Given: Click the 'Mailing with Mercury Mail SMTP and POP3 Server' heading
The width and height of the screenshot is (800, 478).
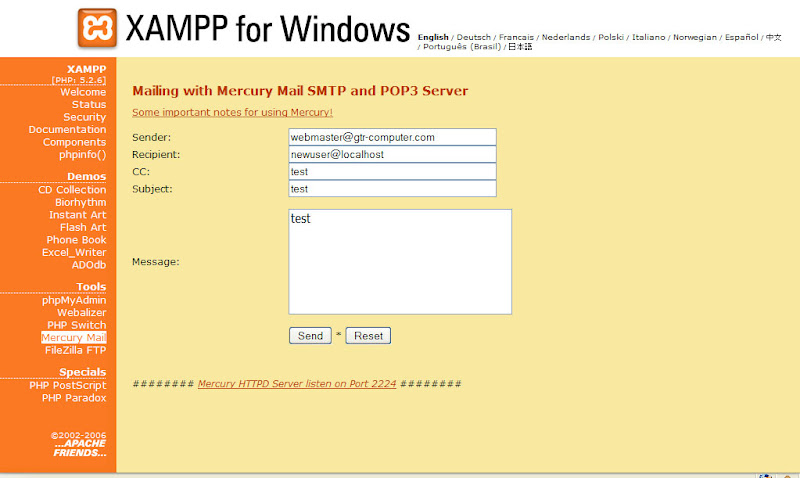Looking at the screenshot, I should (300, 91).
